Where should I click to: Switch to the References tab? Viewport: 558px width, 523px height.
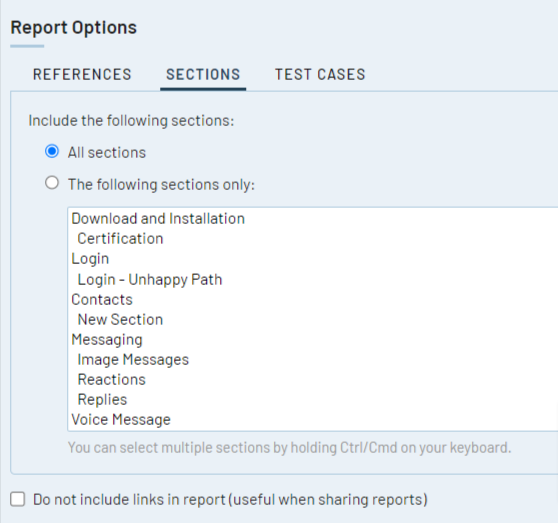82,75
